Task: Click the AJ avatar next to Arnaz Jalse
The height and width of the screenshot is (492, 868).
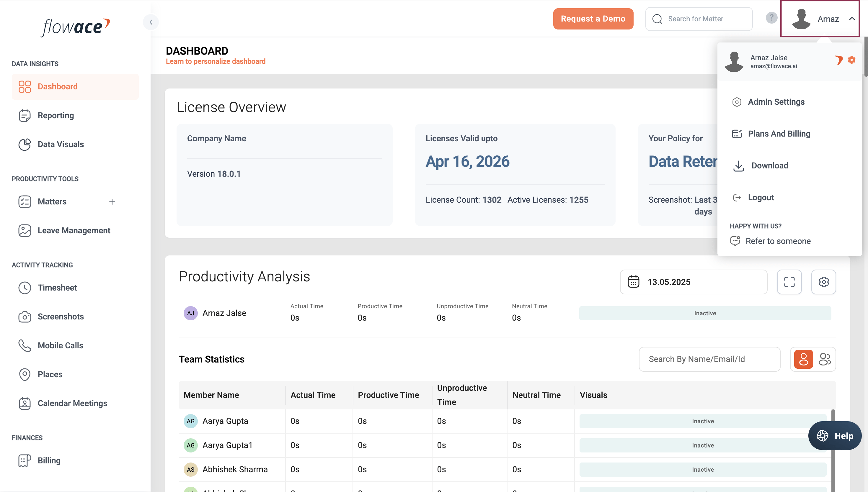Action: tap(190, 313)
